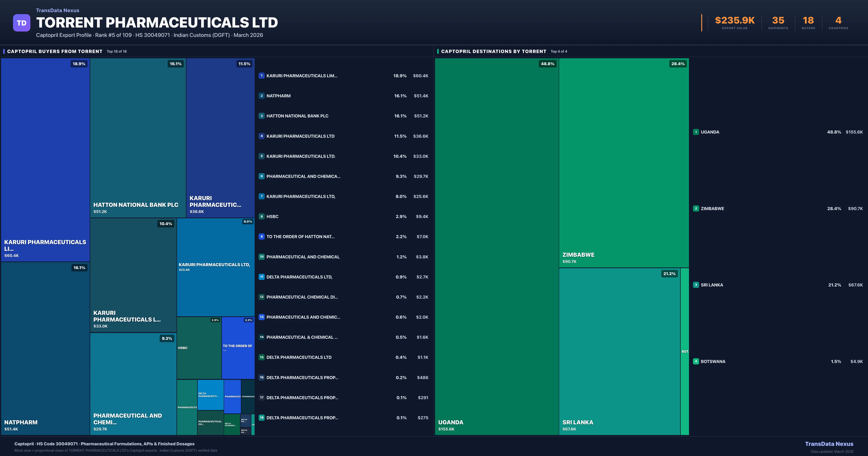Click the Botswana rank 4 badge

coord(696,361)
